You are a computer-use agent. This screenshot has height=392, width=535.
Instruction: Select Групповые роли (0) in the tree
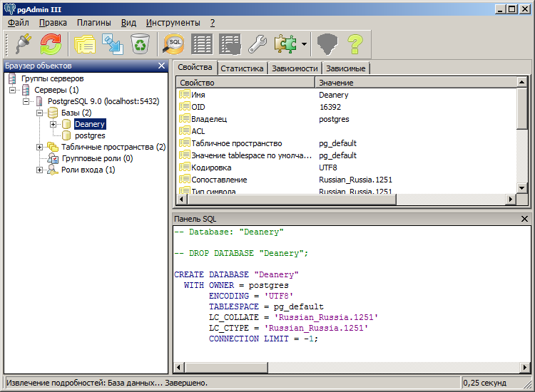98,158
